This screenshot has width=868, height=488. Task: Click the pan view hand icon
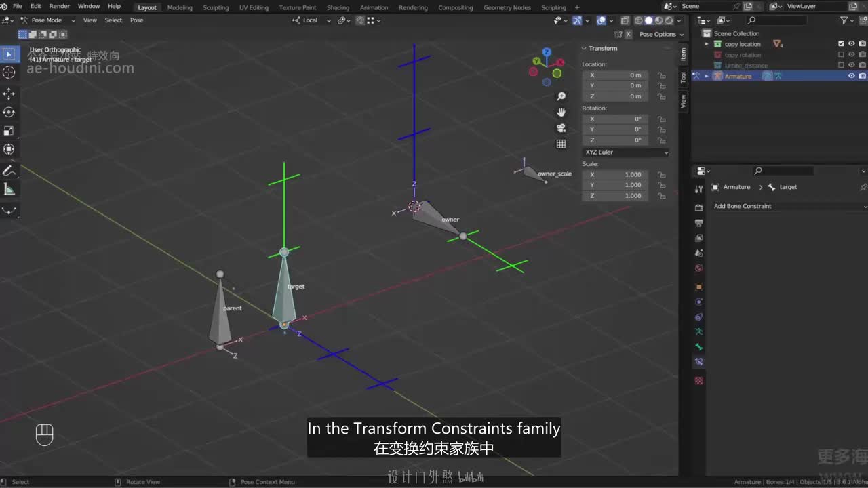[561, 112]
